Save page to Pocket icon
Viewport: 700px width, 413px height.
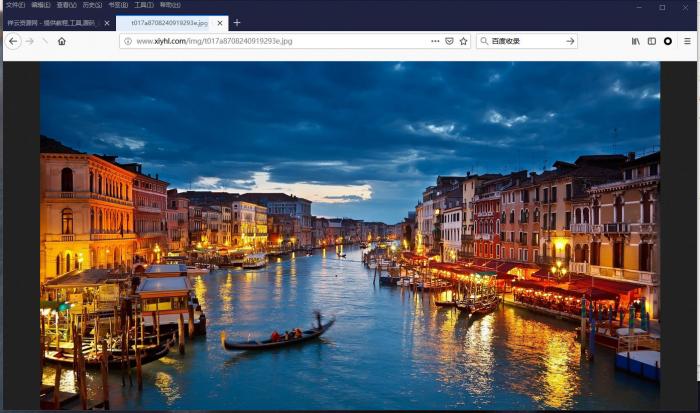click(x=449, y=41)
